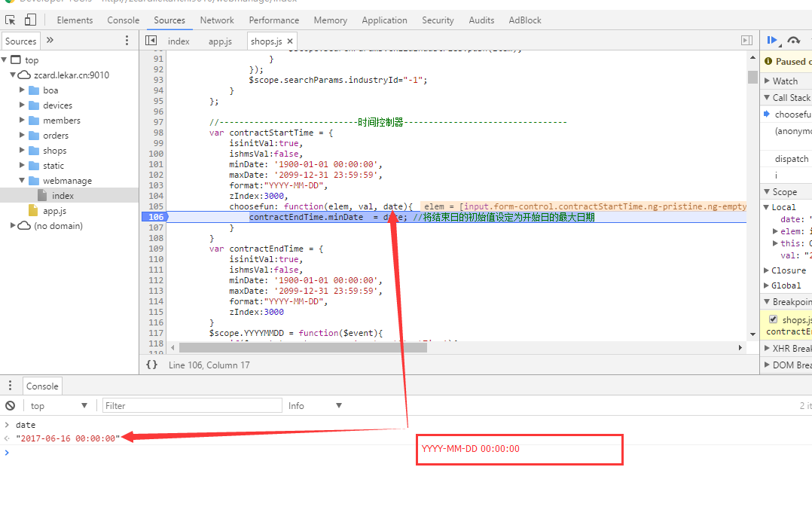This screenshot has width=812, height=522.
Task: Toggle the file navigator sidebar icon
Action: coord(151,41)
